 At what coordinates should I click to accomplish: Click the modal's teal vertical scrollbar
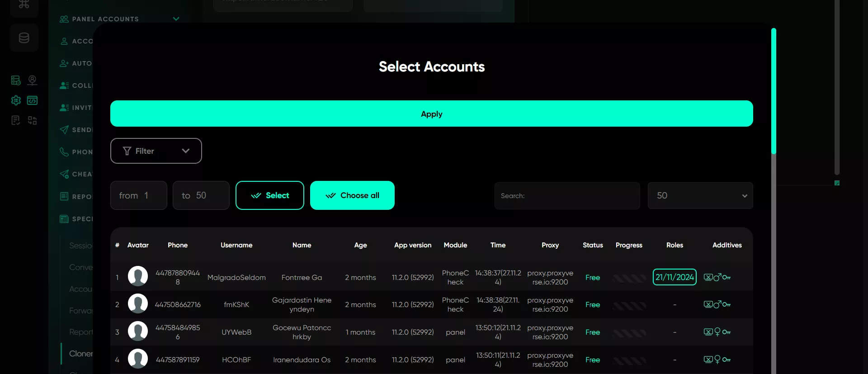tap(774, 91)
